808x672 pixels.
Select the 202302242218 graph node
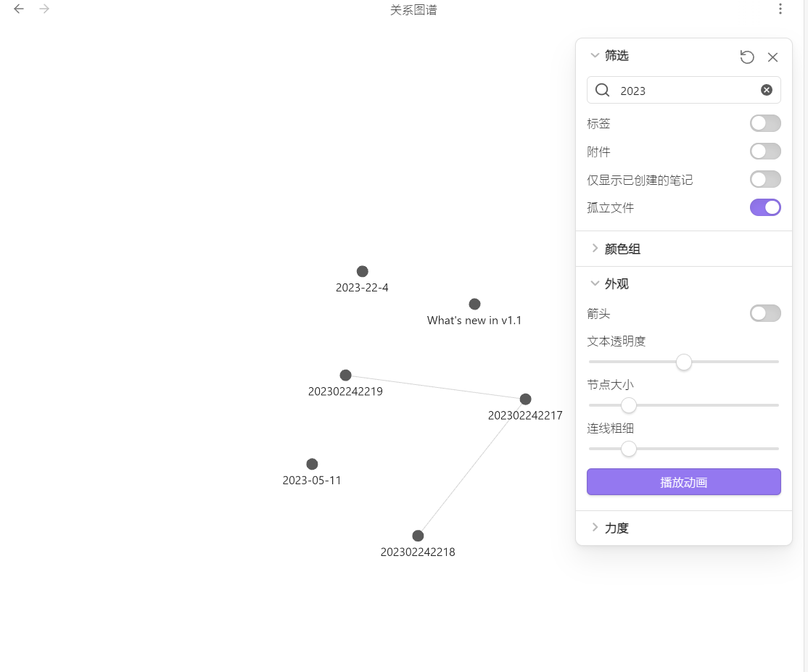coord(418,535)
